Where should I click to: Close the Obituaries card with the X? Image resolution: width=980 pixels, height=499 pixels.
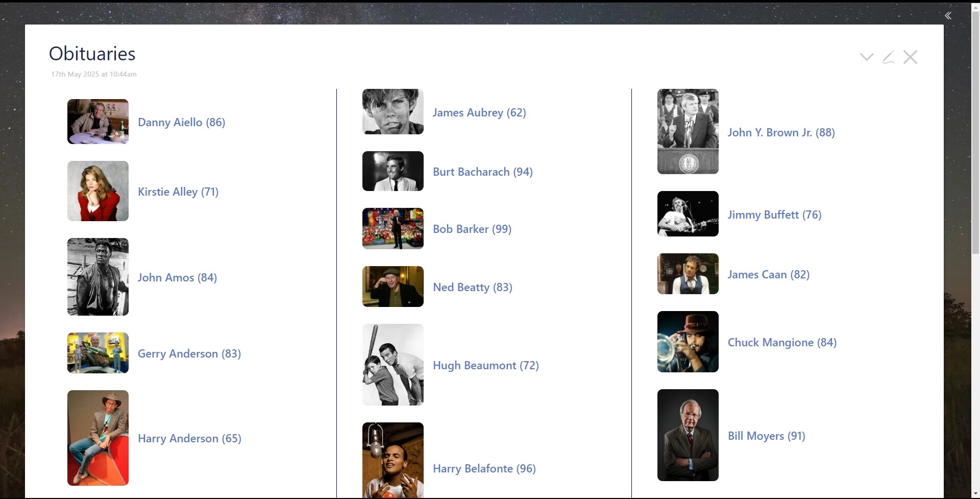(910, 57)
